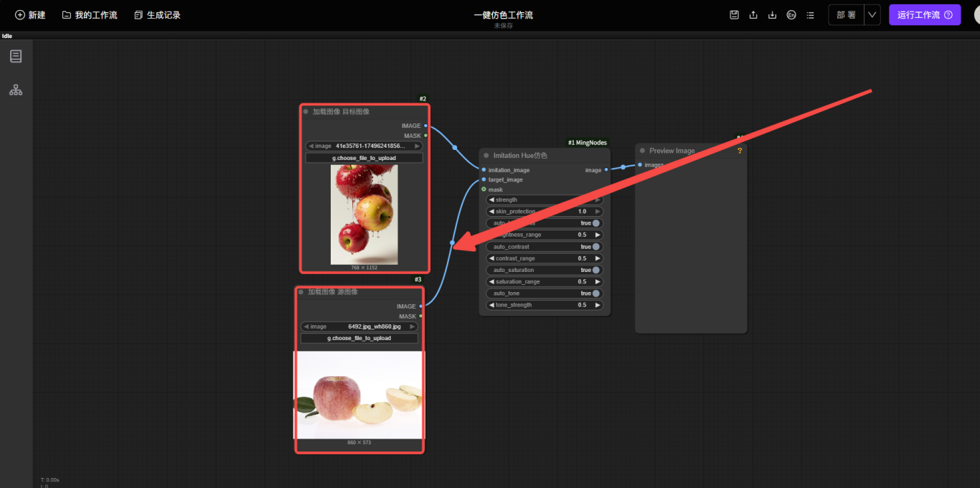Image resolution: width=980 pixels, height=488 pixels.
Task: Open the node tree icon in left sidebar
Action: (x=16, y=90)
